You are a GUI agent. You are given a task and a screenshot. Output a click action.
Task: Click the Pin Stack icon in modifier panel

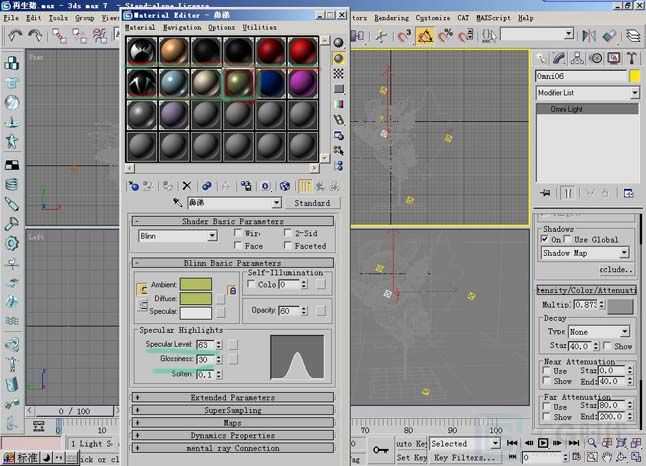click(545, 193)
